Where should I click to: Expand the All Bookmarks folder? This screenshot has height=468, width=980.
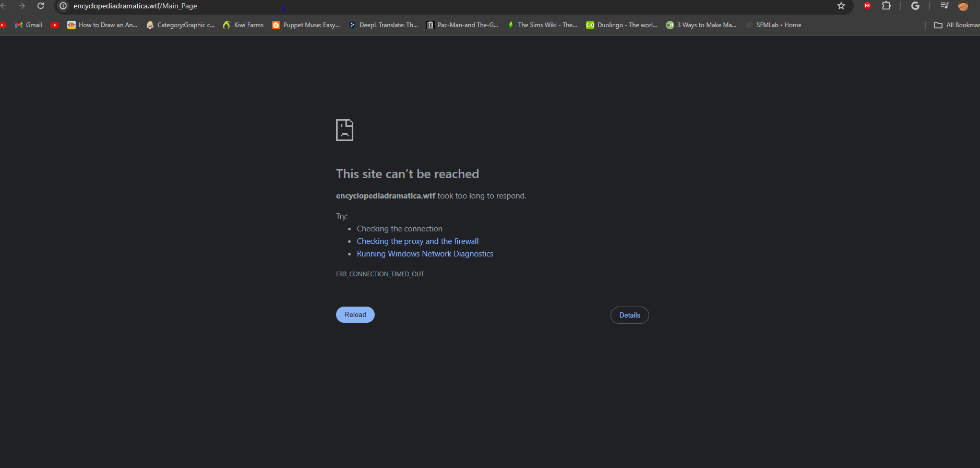tap(957, 25)
